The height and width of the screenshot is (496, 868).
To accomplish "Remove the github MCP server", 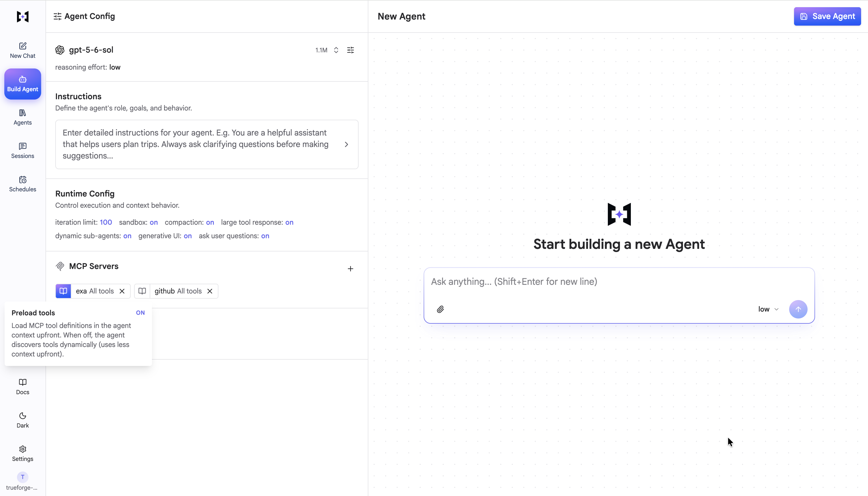I will [x=210, y=291].
